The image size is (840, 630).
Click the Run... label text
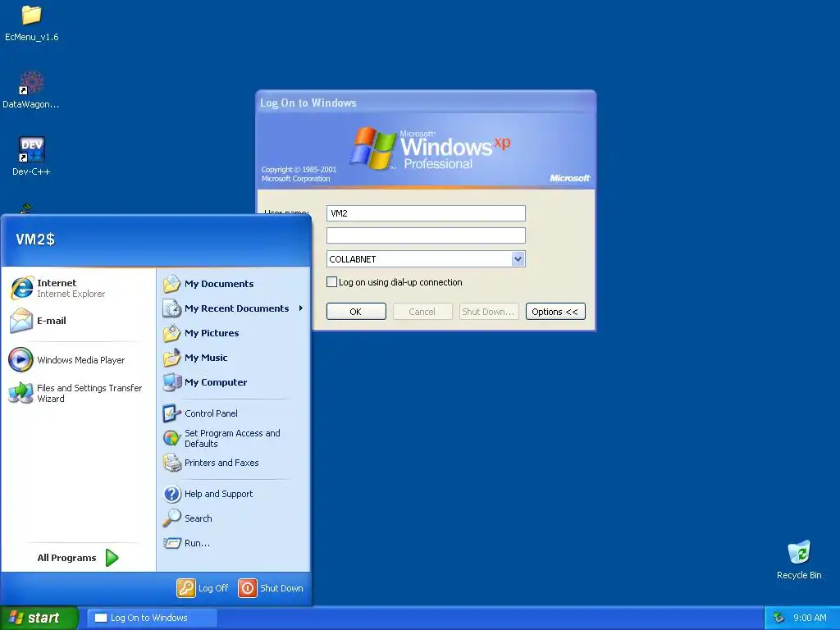pyautogui.click(x=197, y=543)
